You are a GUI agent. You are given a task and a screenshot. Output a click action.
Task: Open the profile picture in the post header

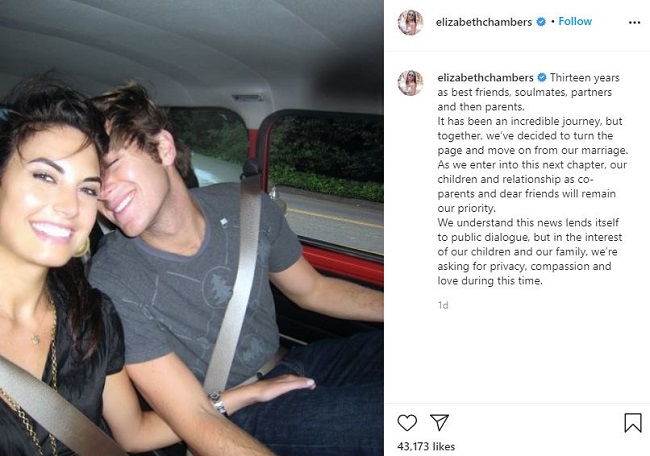point(410,22)
